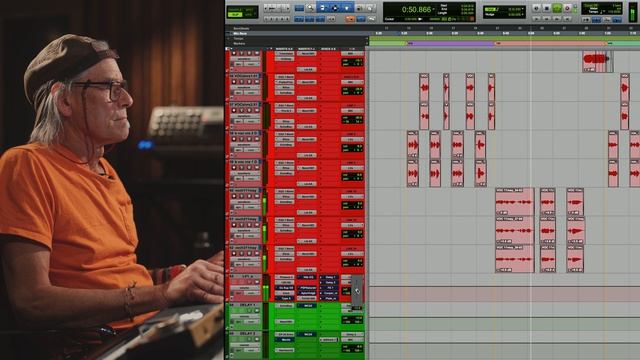Select the Pencil tool
The image size is (640, 360).
point(370,8)
